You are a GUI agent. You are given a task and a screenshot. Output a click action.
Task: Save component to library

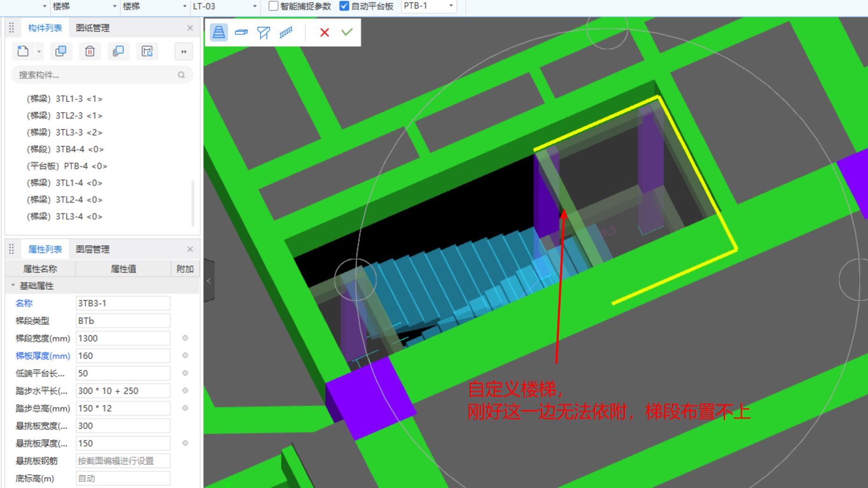(147, 51)
